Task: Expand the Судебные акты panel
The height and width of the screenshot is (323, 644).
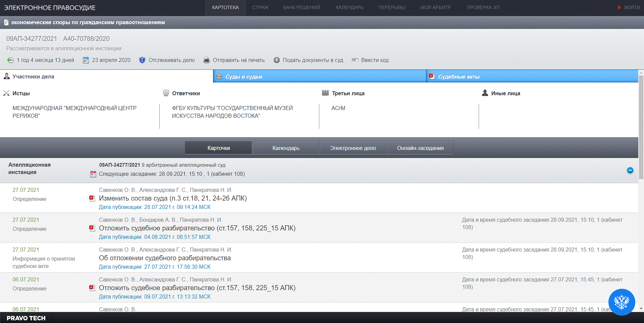Action: point(532,76)
